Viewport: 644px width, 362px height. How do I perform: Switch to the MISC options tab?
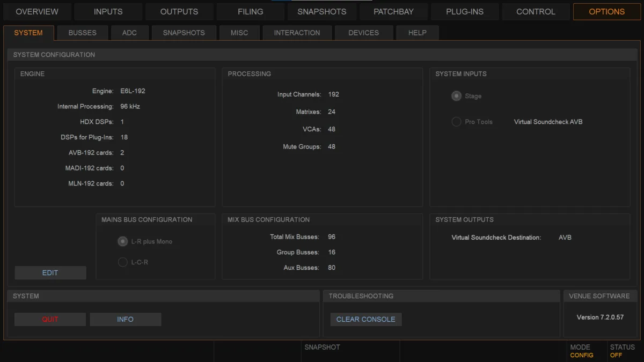pyautogui.click(x=239, y=33)
